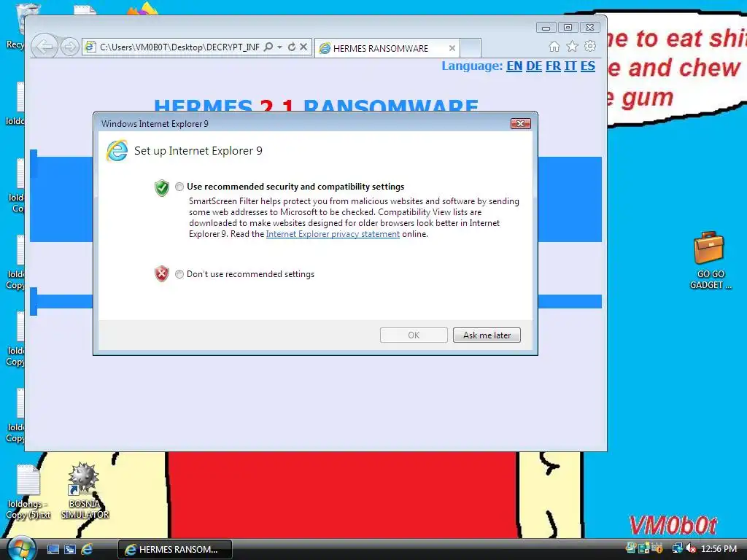Click the address bar with DECRYPT_INF path
This screenshot has height=560, width=747.
[179, 47]
